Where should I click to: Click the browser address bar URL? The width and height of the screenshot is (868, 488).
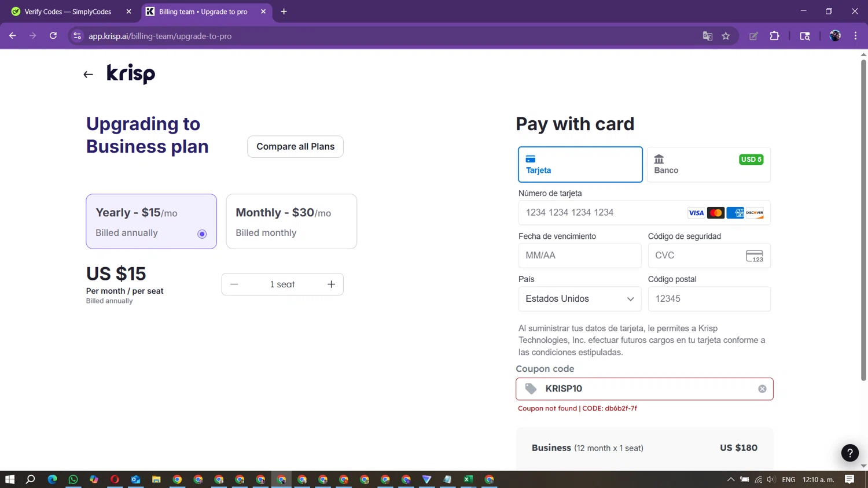[x=160, y=36]
